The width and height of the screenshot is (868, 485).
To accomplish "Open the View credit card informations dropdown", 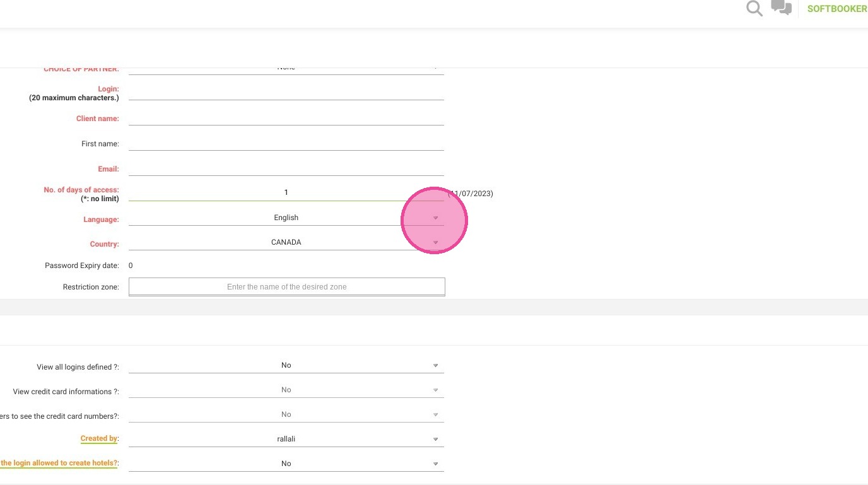I will pos(286,390).
